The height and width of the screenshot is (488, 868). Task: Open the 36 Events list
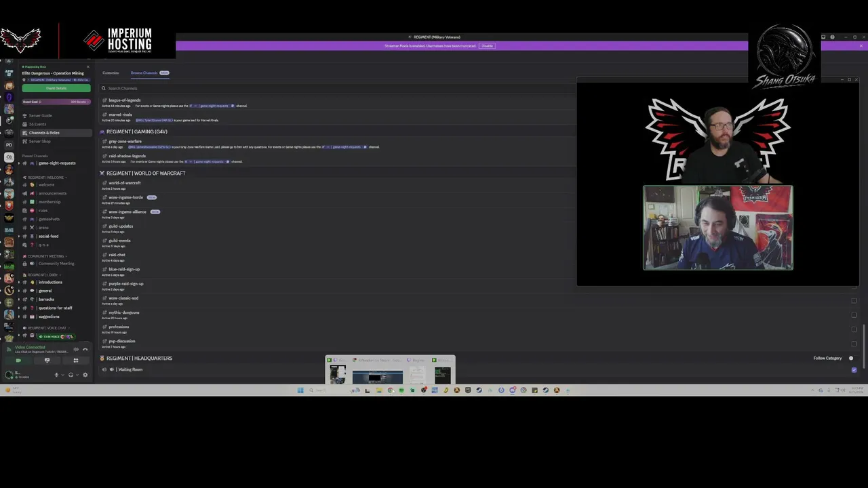tap(37, 124)
